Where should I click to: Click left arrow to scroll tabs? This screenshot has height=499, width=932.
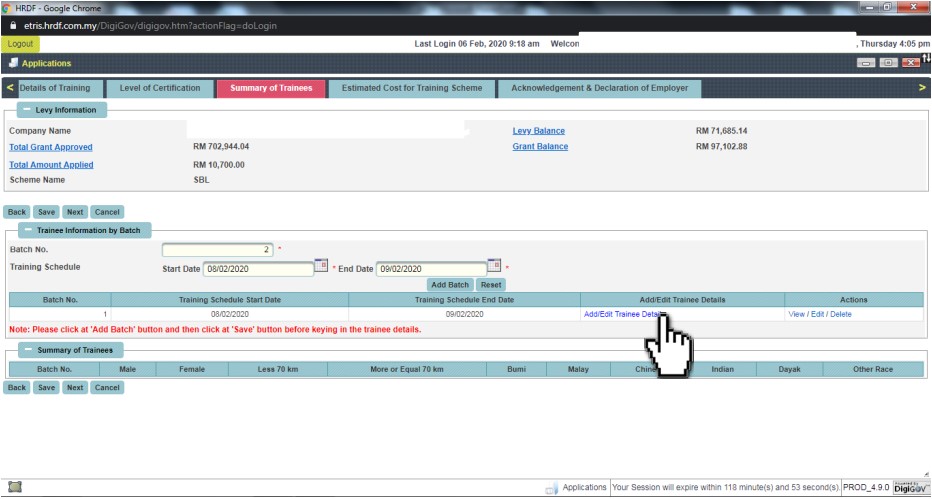pos(10,88)
